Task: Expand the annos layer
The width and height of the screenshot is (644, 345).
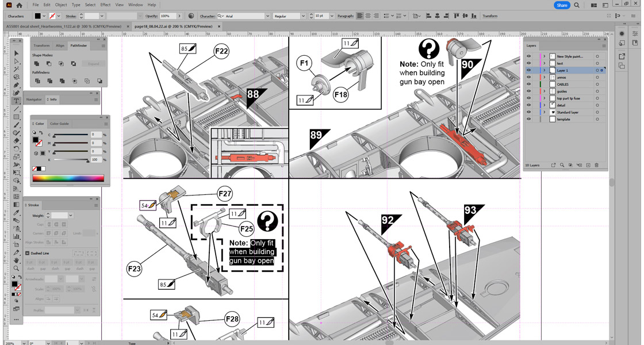Action: tap(544, 76)
